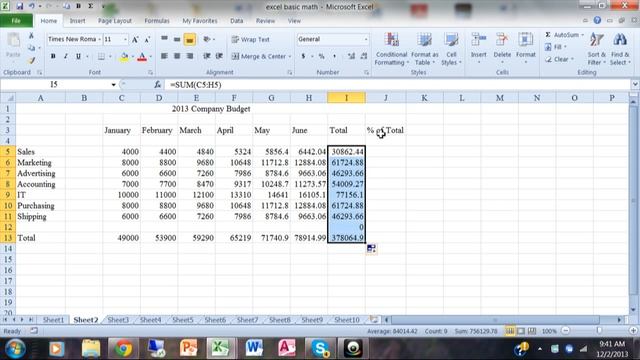Switch to Sheet1 worksheet tab
Image resolution: width=640 pixels, height=360 pixels.
[53, 320]
